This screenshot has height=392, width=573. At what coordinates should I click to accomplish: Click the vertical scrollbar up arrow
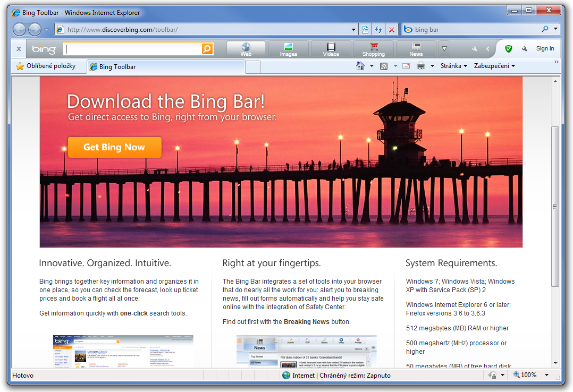point(555,81)
